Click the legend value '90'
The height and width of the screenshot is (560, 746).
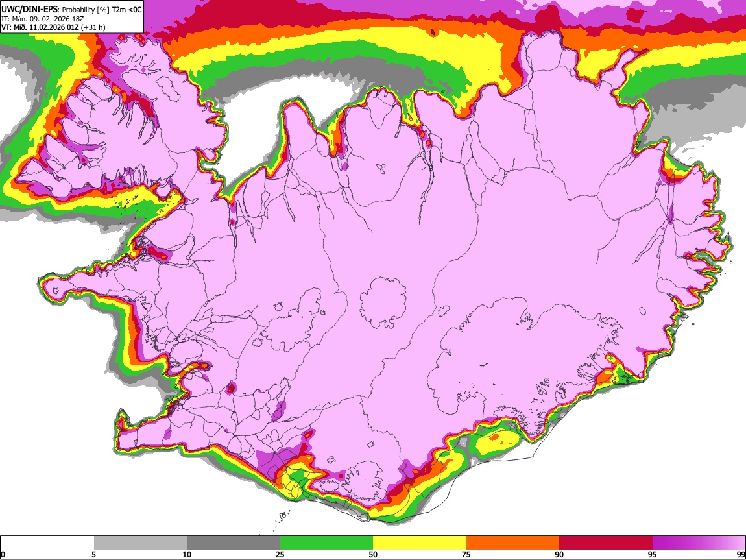(559, 555)
